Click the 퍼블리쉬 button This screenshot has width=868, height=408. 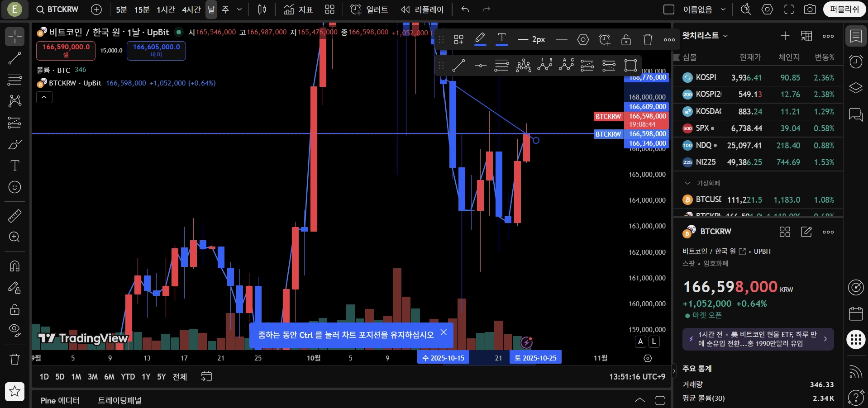(844, 9)
